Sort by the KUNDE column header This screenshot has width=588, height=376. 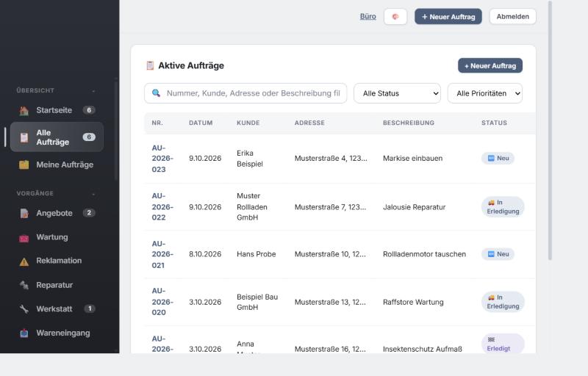tap(248, 123)
